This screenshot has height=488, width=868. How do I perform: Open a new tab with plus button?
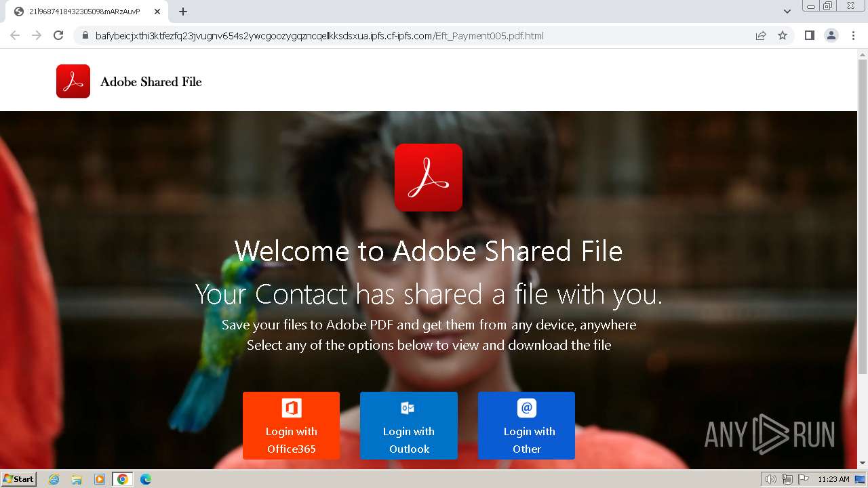tap(183, 12)
